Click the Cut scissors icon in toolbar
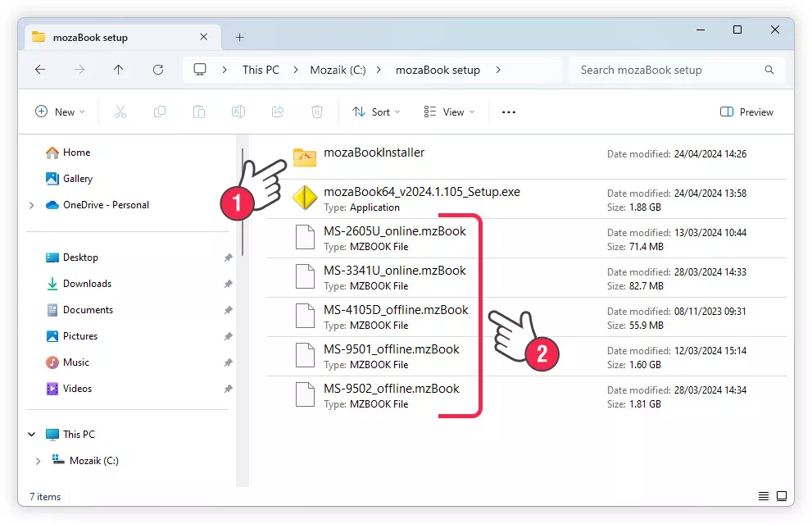Screen dimensions: 812x524 (x=120, y=112)
